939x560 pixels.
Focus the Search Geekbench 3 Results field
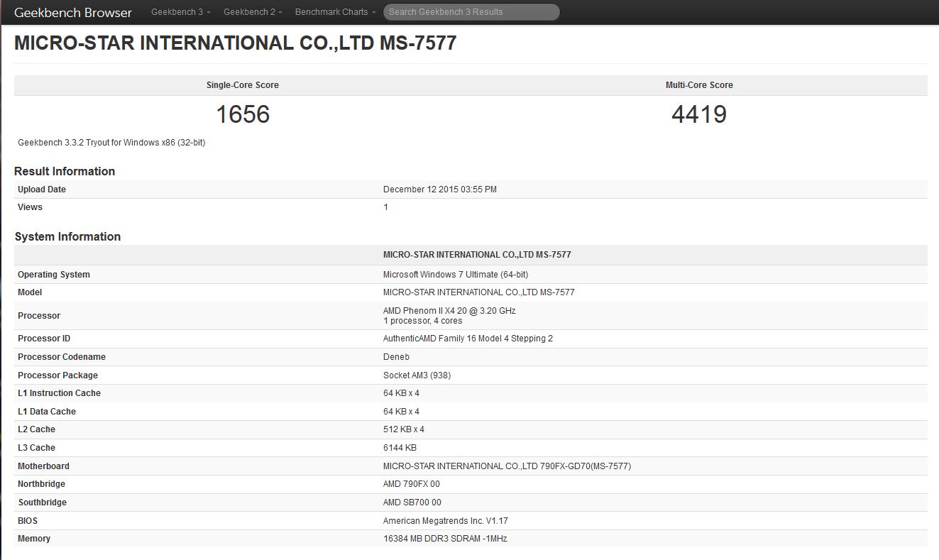pyautogui.click(x=471, y=12)
